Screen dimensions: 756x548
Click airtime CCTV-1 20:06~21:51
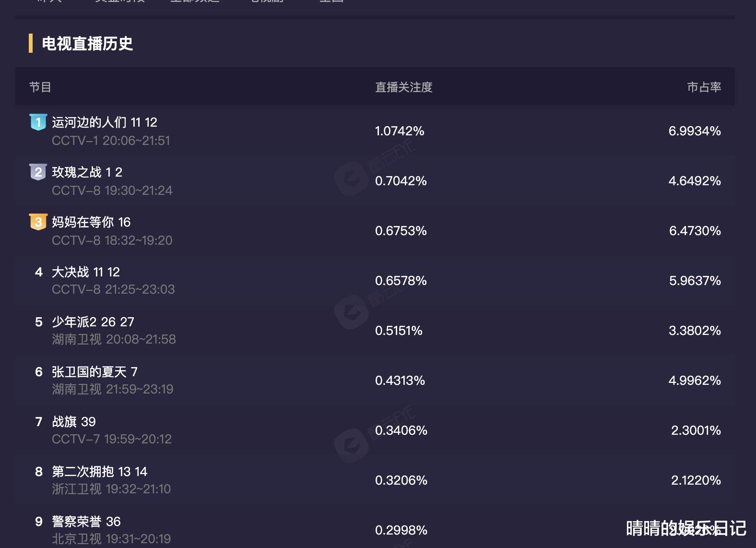tap(111, 141)
